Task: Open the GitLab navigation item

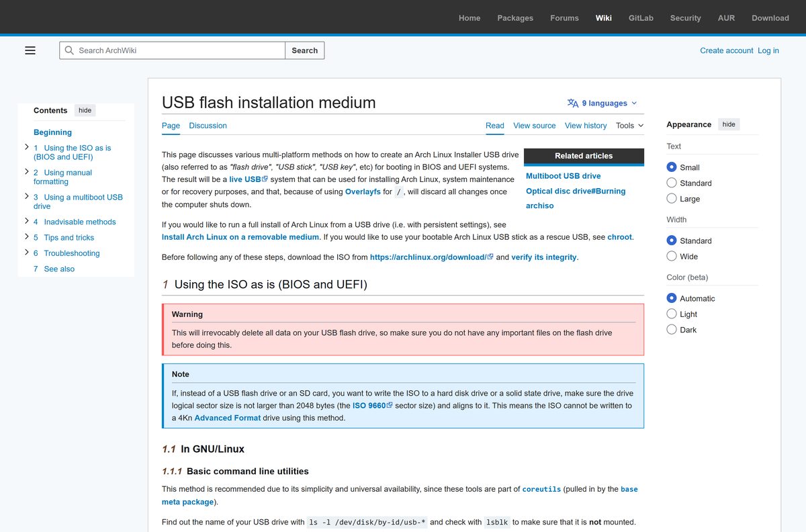Action: [641, 18]
